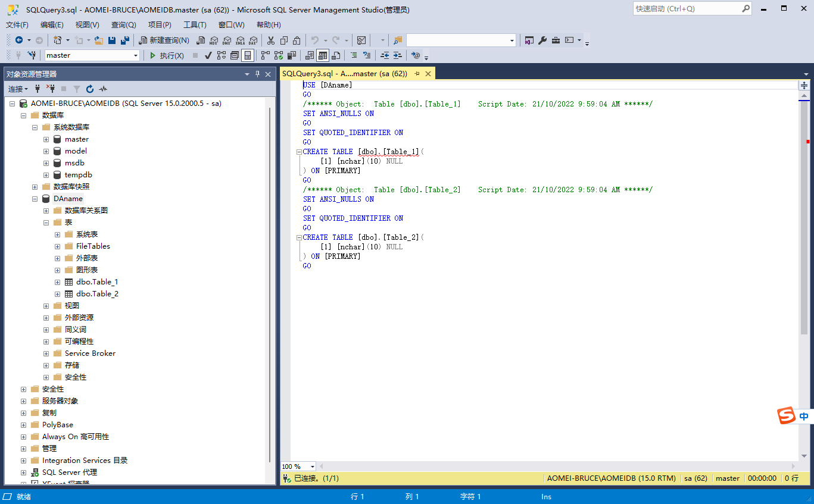
Task: Click the 执行(X) execute button
Action: tap(166, 55)
